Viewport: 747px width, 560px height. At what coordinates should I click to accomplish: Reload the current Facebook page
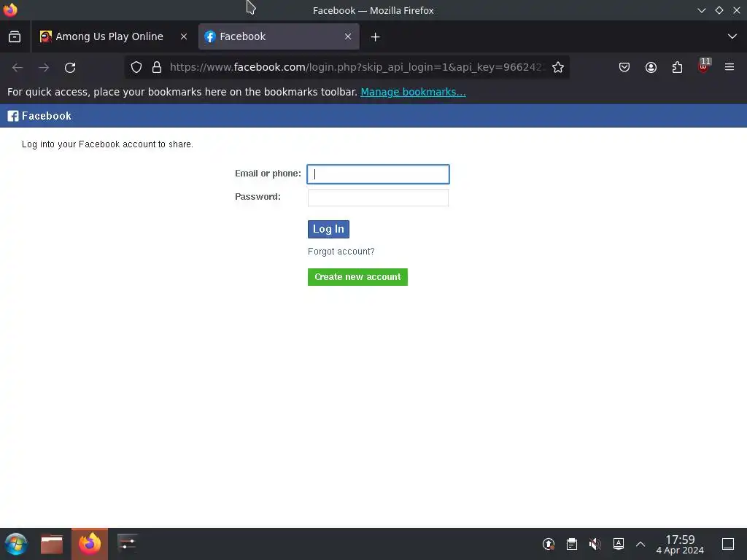[70, 68]
